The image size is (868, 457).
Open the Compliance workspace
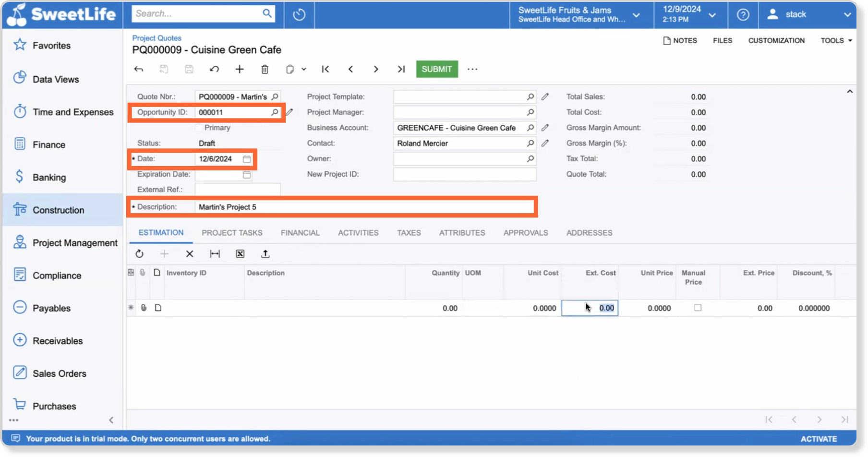[62, 275]
